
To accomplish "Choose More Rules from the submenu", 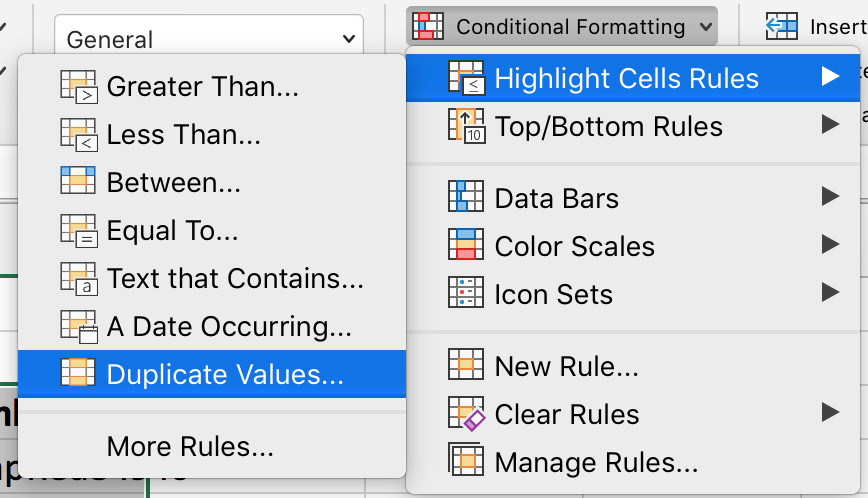I will [x=190, y=446].
